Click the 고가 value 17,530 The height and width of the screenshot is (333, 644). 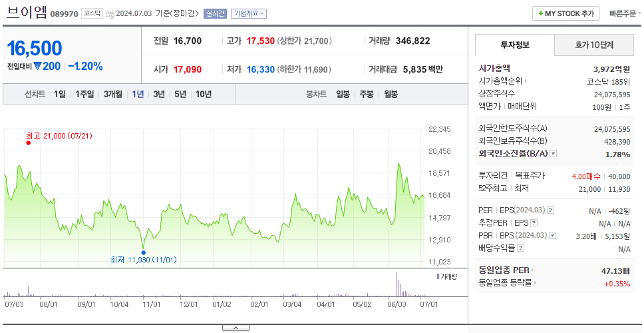pyautogui.click(x=261, y=41)
